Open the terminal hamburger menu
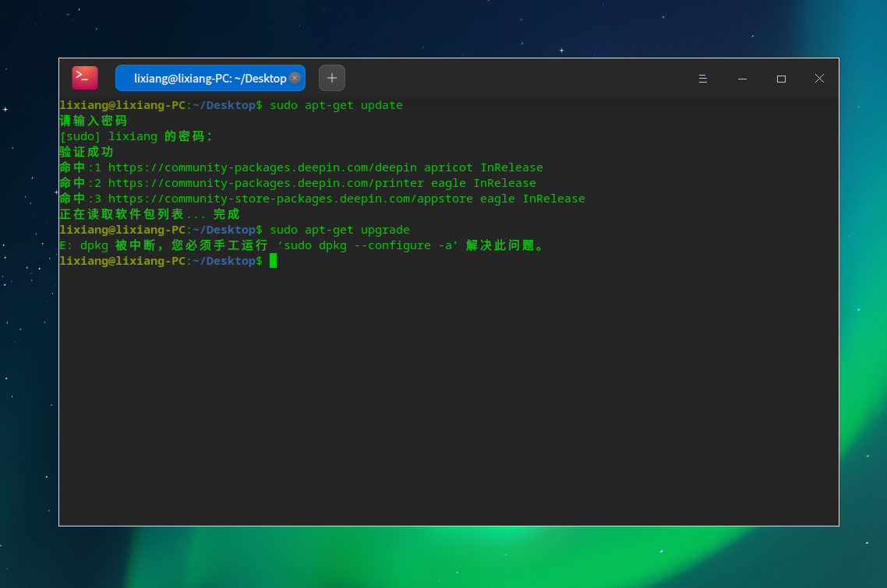 [x=702, y=79]
